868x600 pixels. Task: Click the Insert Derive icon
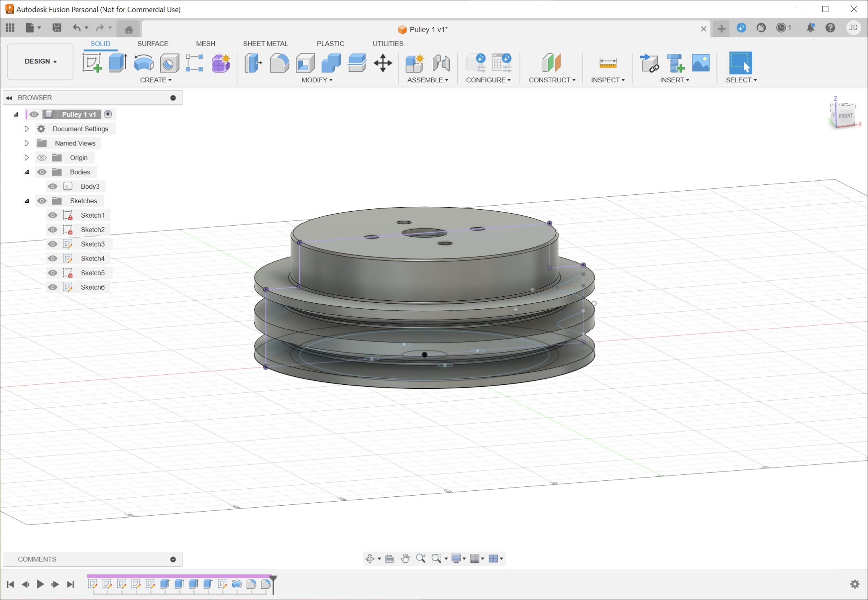coord(649,63)
